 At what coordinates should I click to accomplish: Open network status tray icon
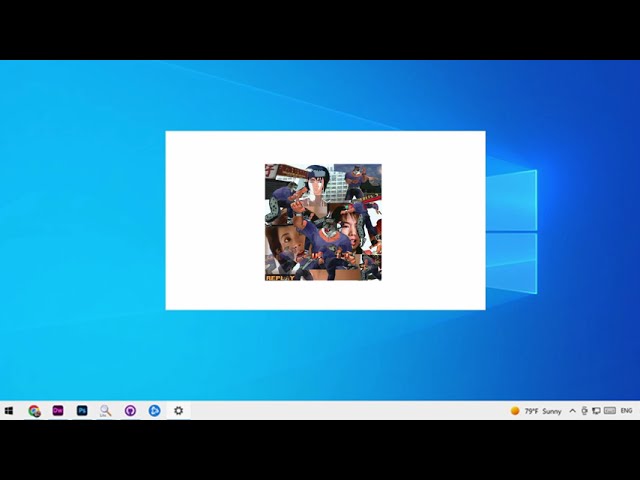click(x=596, y=411)
